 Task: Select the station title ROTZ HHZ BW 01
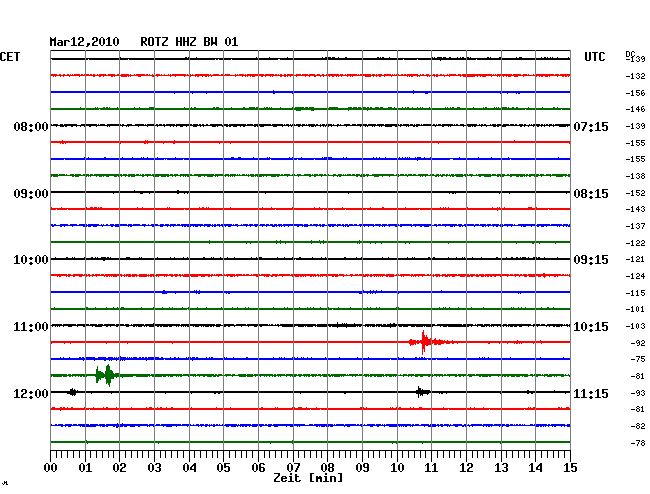[x=189, y=42]
